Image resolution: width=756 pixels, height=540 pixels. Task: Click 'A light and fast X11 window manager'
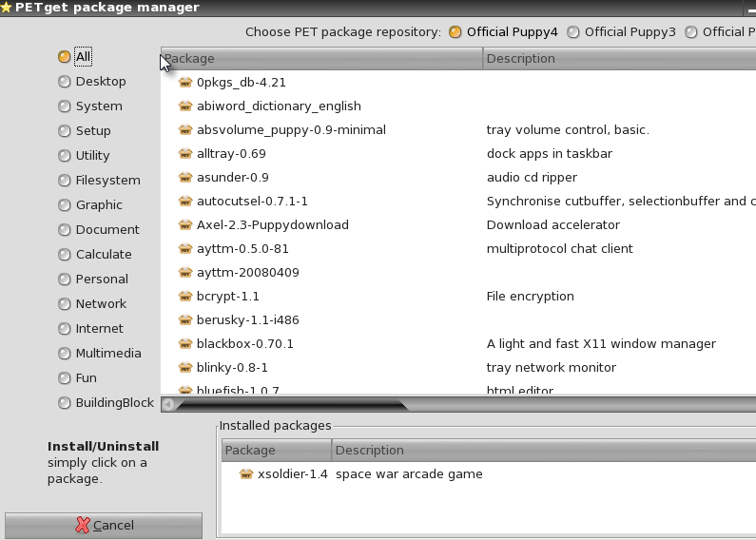tap(601, 344)
